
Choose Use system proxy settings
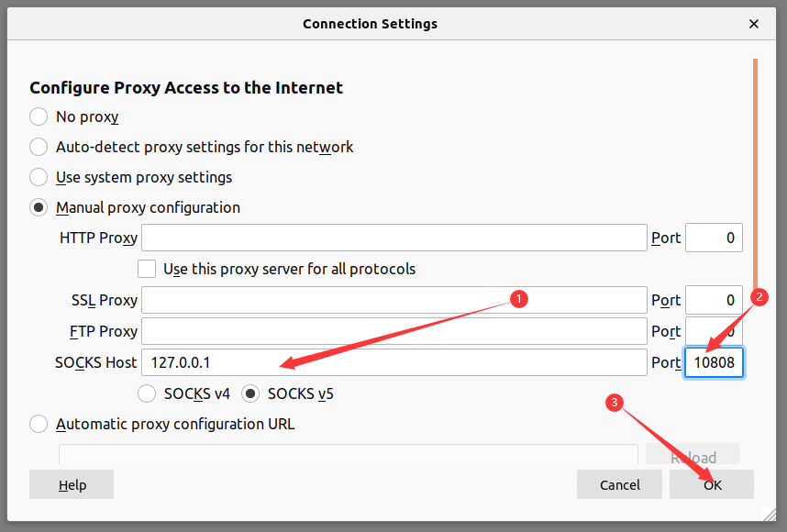coord(39,177)
